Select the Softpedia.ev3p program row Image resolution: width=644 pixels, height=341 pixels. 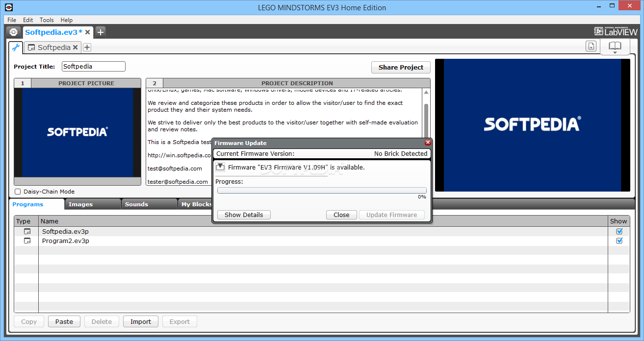pos(323,231)
